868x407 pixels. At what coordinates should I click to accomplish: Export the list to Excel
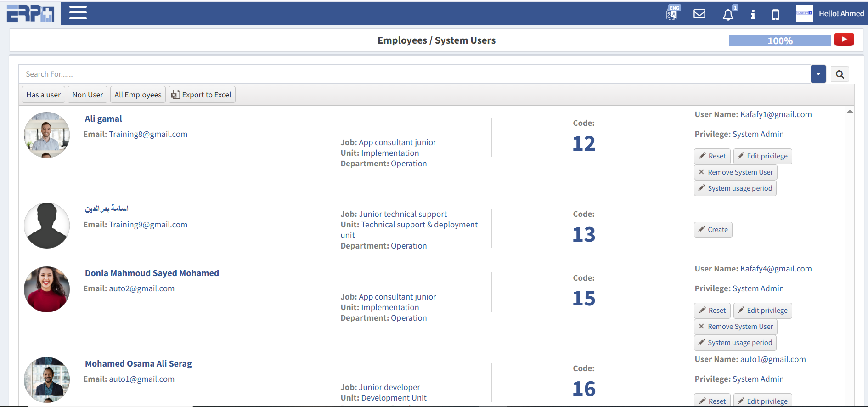(202, 95)
